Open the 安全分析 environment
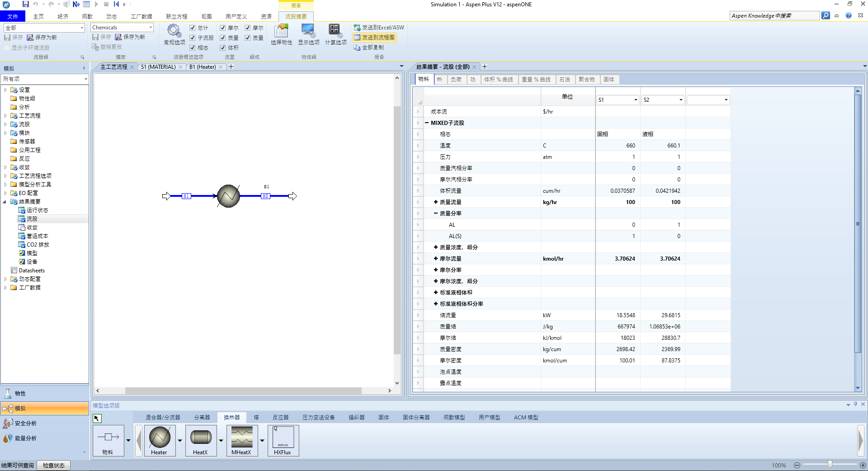 pos(44,423)
